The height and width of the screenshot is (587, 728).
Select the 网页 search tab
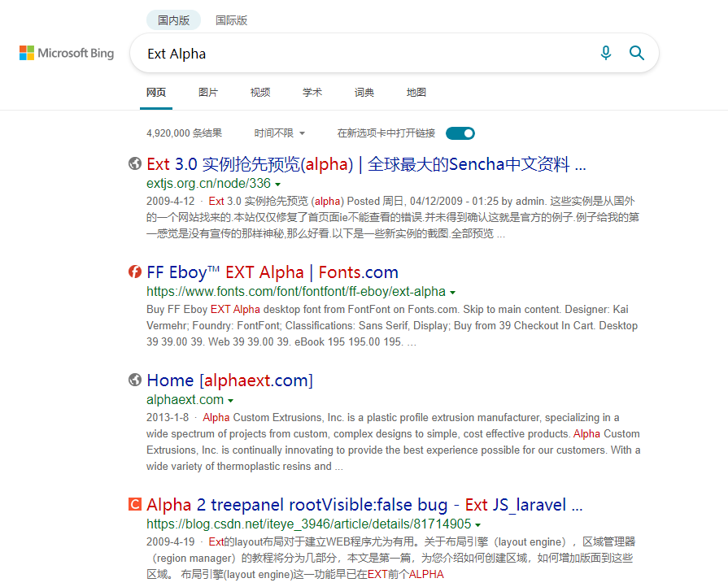pos(156,93)
